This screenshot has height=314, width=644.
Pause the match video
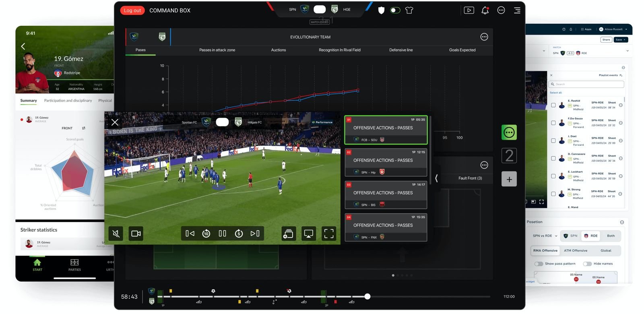click(222, 233)
